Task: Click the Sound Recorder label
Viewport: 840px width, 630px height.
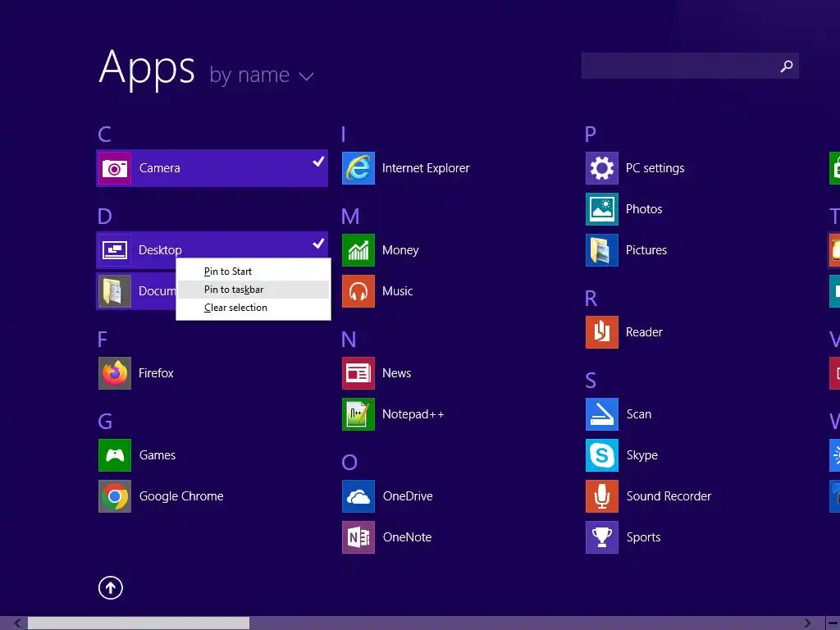Action: pyautogui.click(x=669, y=496)
